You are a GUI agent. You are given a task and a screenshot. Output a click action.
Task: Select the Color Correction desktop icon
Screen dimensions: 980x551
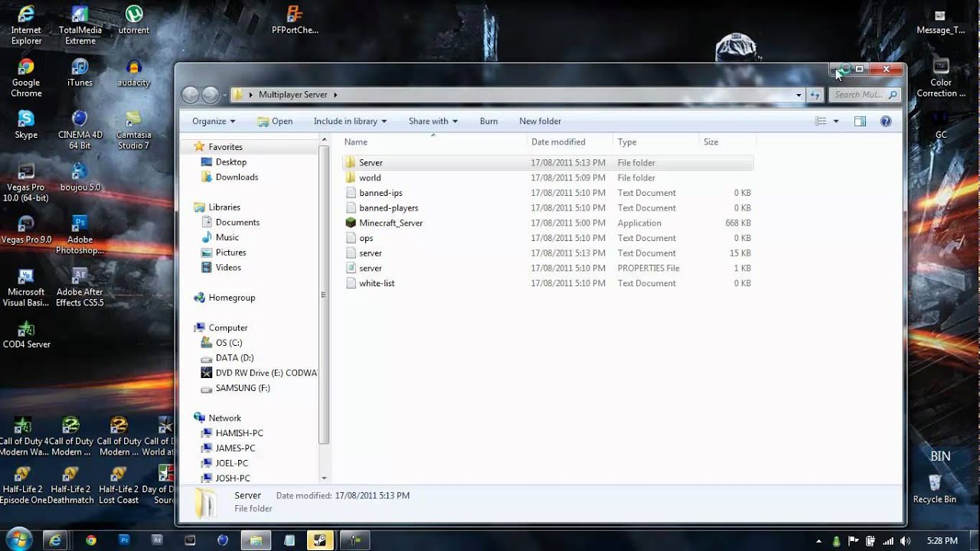941,78
